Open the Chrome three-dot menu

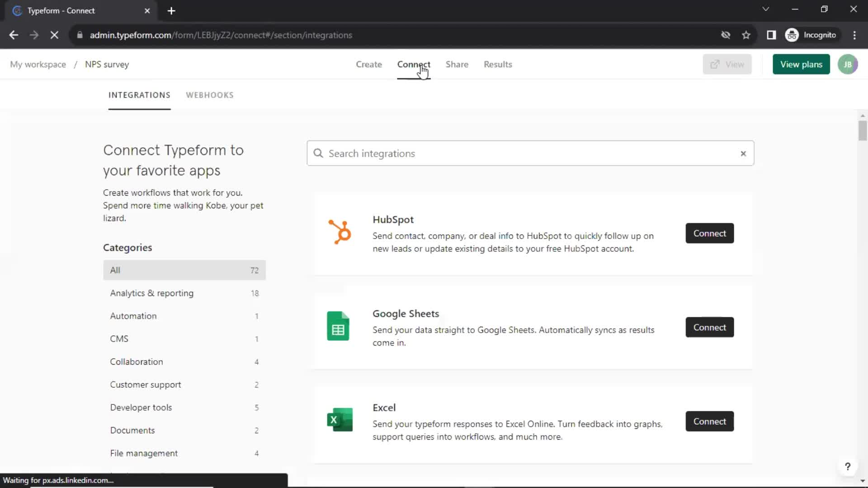854,35
